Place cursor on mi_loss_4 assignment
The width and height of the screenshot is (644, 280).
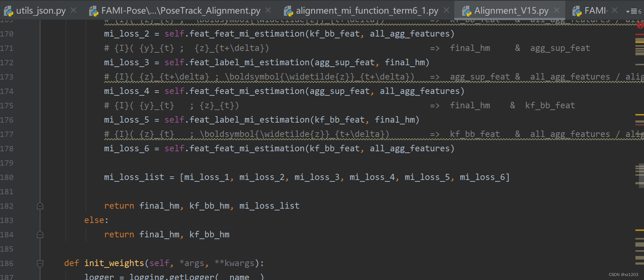tap(127, 91)
